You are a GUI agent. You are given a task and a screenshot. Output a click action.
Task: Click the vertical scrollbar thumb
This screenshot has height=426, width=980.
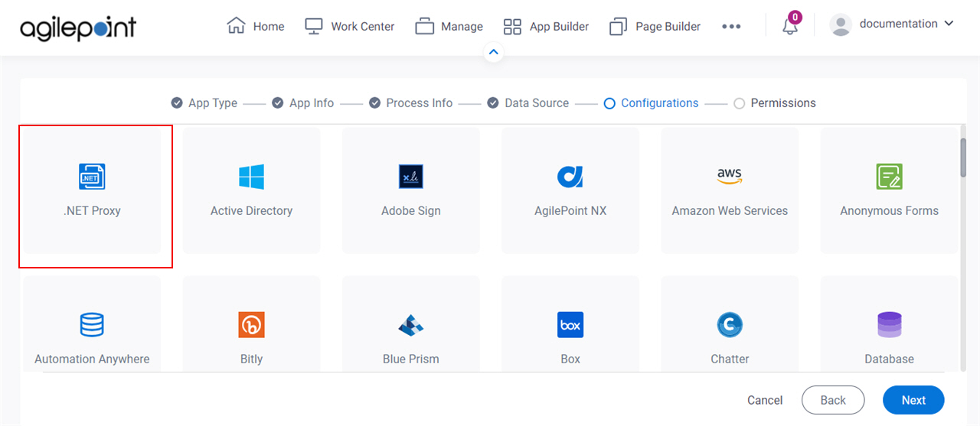964,158
